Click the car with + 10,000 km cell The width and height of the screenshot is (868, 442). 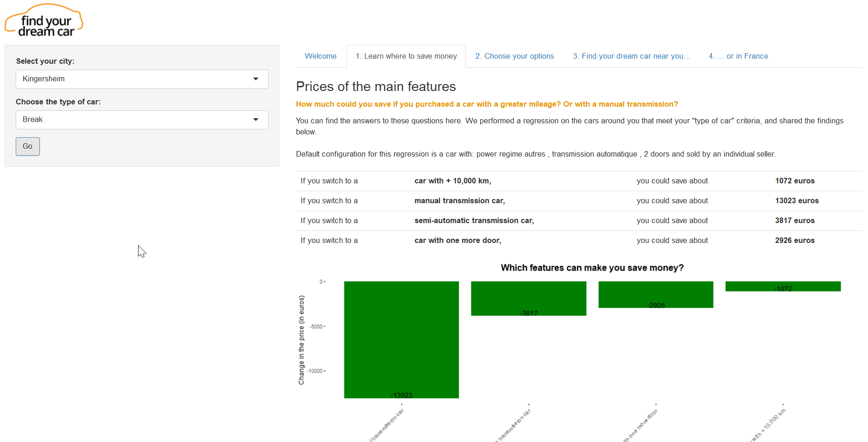(x=453, y=181)
